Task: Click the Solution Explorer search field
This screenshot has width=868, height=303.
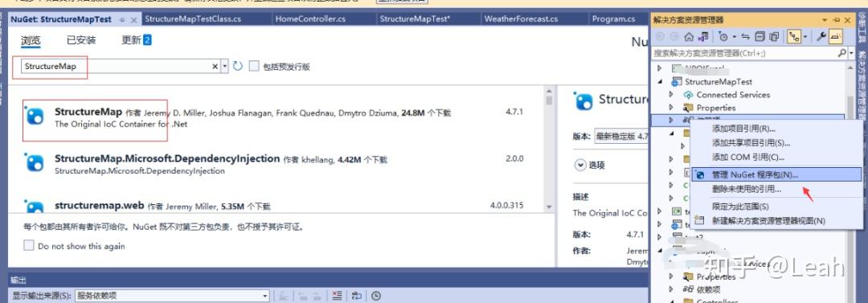Action: point(744,53)
